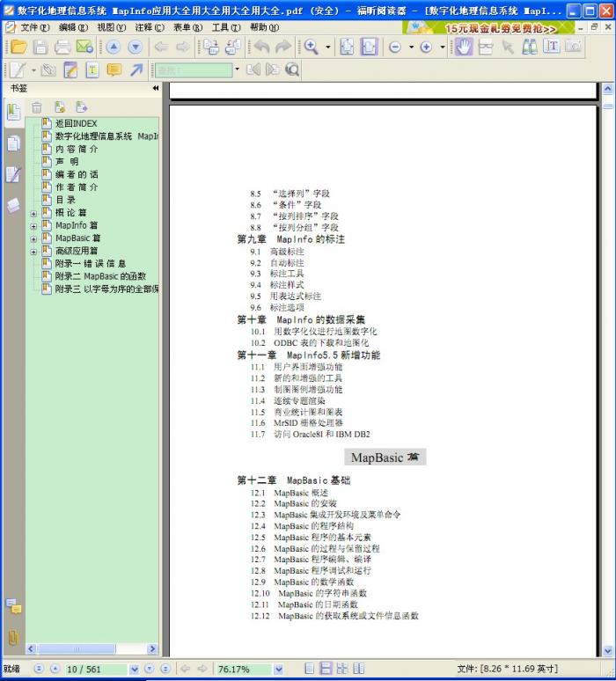Image resolution: width=616 pixels, height=681 pixels.
Task: Click the Undo arrow icon
Action: (261, 47)
